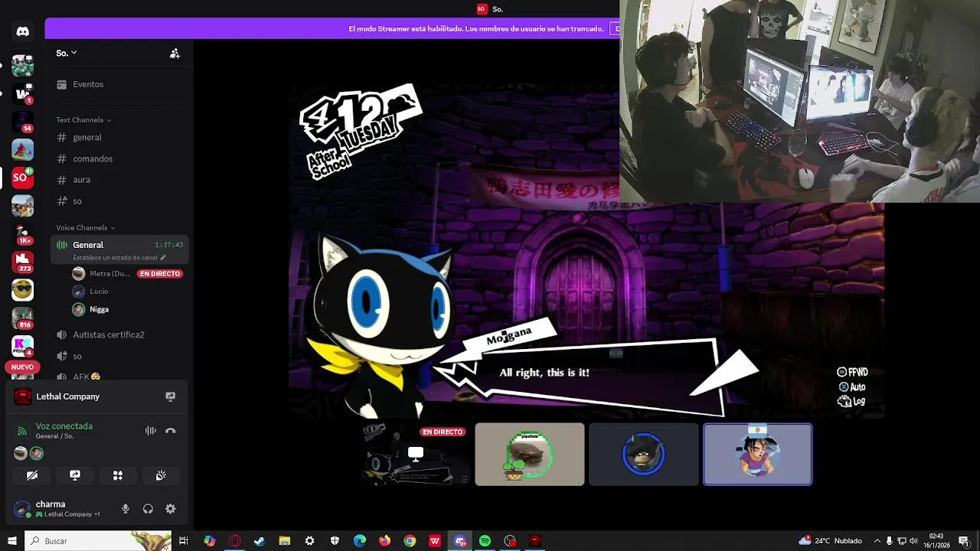Image resolution: width=980 pixels, height=551 pixels.
Task: Click the Windows Start button
Action: pos(12,541)
